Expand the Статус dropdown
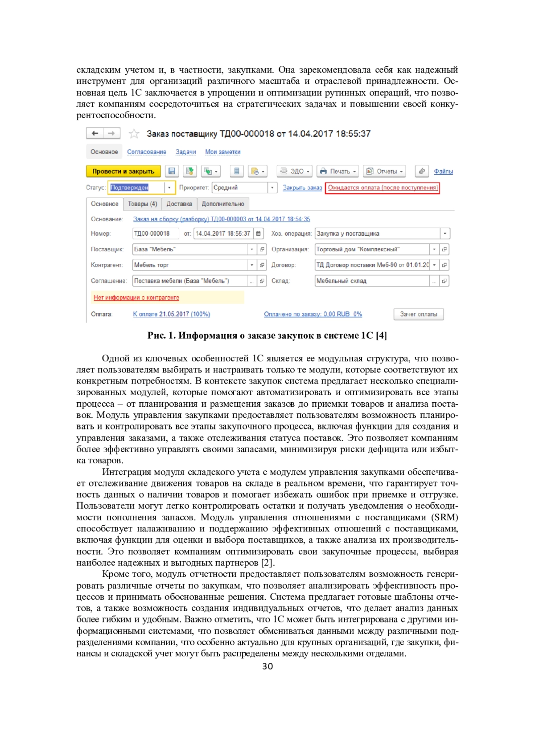Viewport: 535px width, 756px height. click(169, 188)
